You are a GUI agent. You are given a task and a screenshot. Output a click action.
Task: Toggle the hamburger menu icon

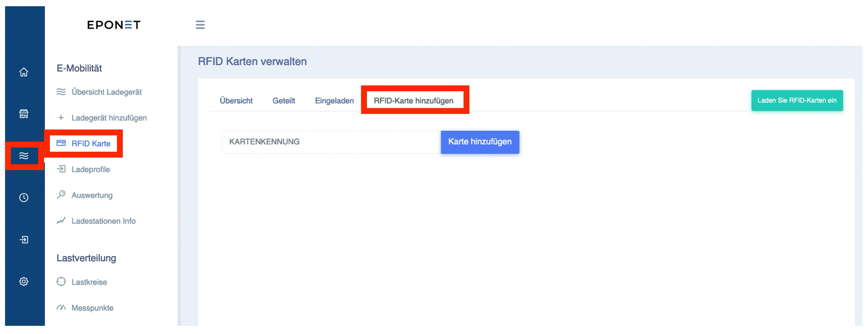tap(200, 25)
